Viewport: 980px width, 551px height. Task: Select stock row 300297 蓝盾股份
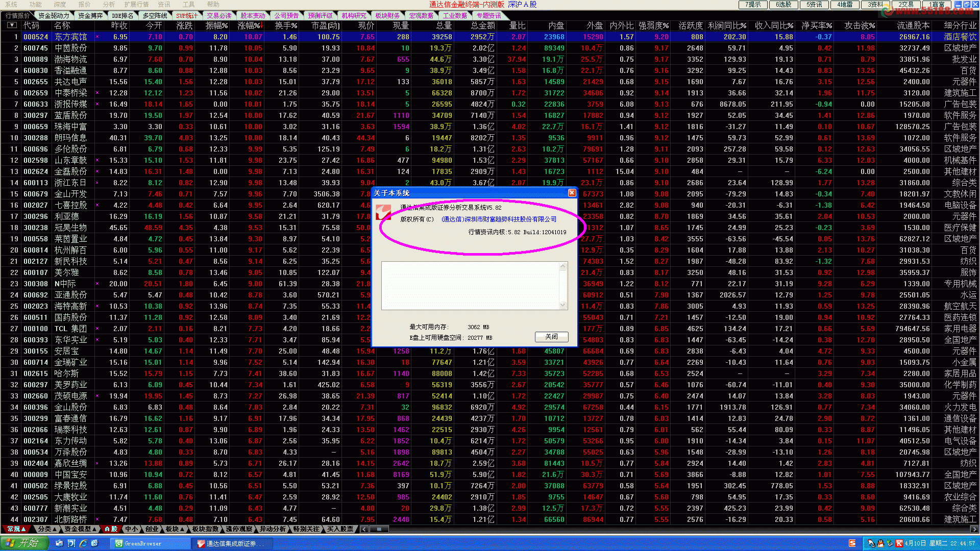pyautogui.click(x=490, y=115)
